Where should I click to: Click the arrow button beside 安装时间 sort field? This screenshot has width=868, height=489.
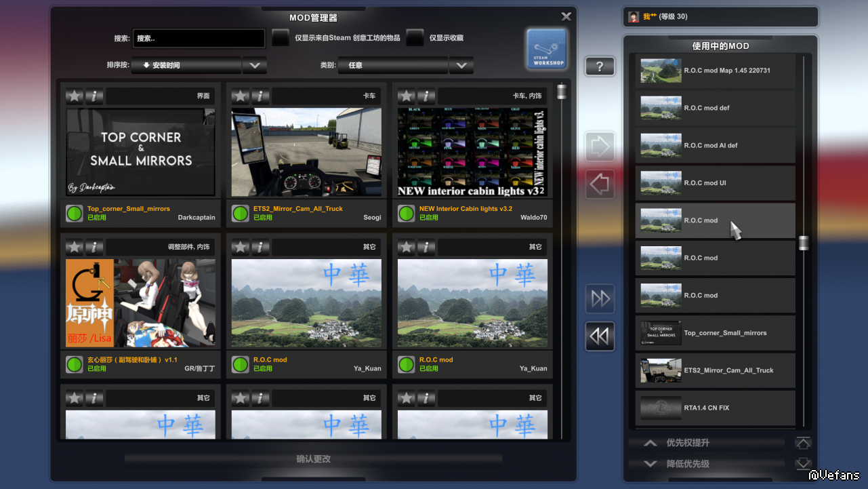point(255,65)
